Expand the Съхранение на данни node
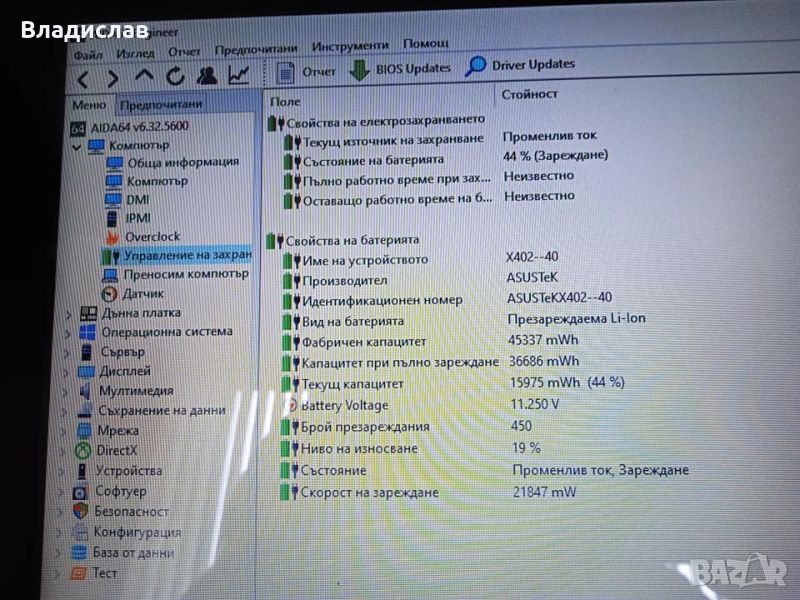 (x=63, y=412)
